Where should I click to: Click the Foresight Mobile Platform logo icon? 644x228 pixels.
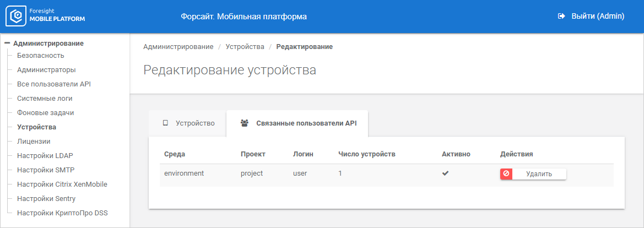[x=15, y=17]
